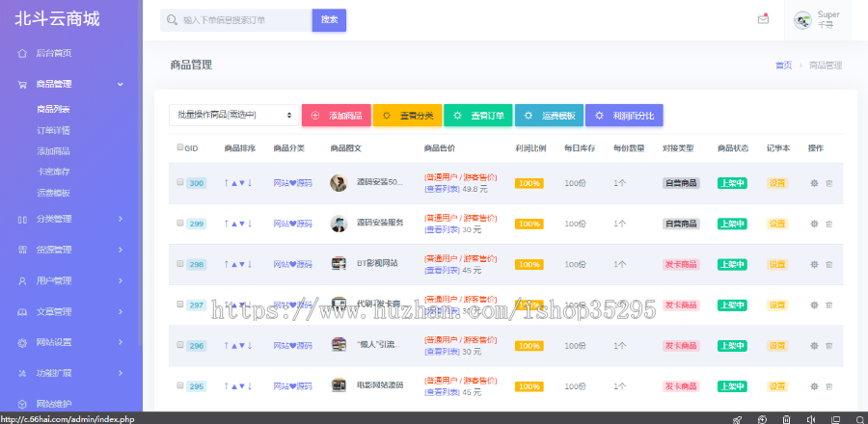Screen dimensions: 868x424
Task: Click the Super user avatar icon
Action: tap(802, 20)
